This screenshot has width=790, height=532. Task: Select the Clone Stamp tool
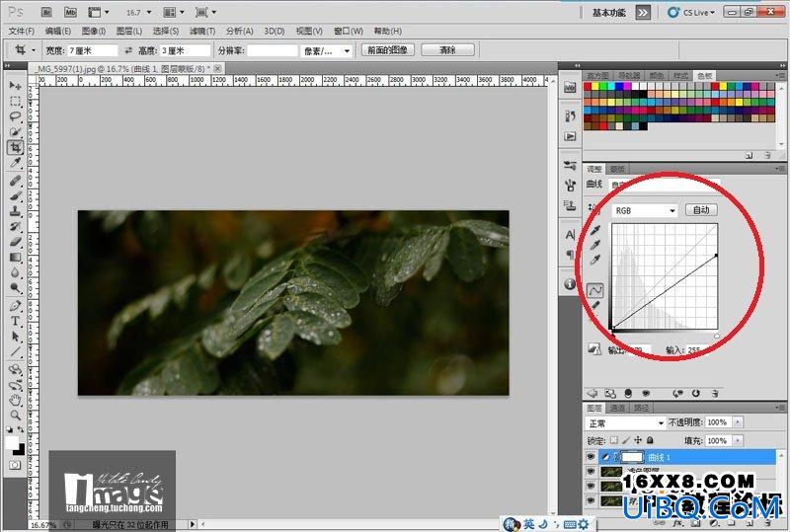pyautogui.click(x=15, y=211)
